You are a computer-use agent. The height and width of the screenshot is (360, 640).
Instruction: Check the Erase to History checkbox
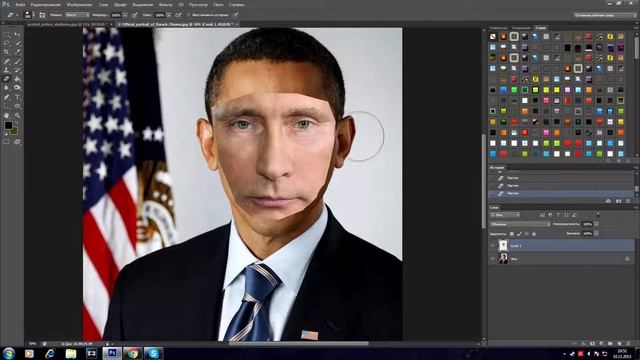[189, 15]
